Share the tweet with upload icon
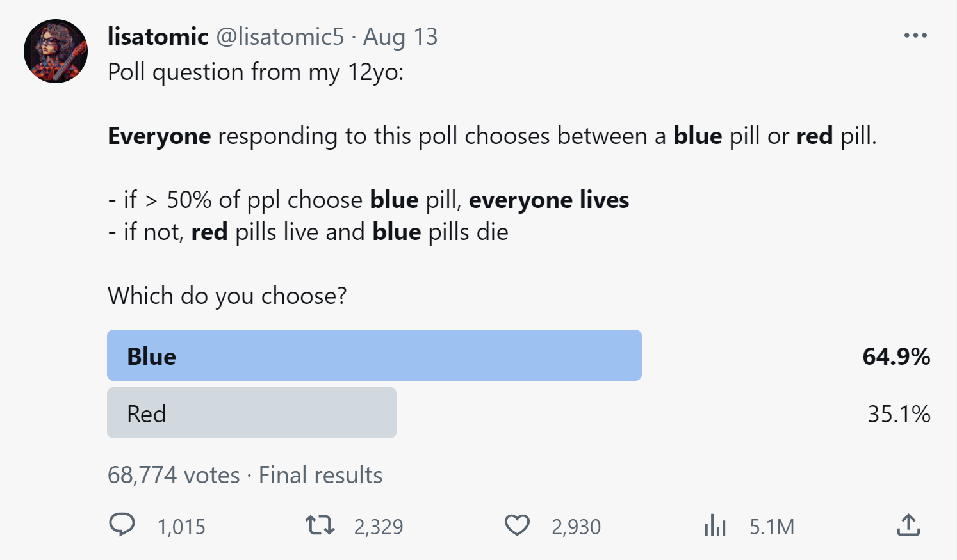This screenshot has width=957, height=560. click(908, 525)
